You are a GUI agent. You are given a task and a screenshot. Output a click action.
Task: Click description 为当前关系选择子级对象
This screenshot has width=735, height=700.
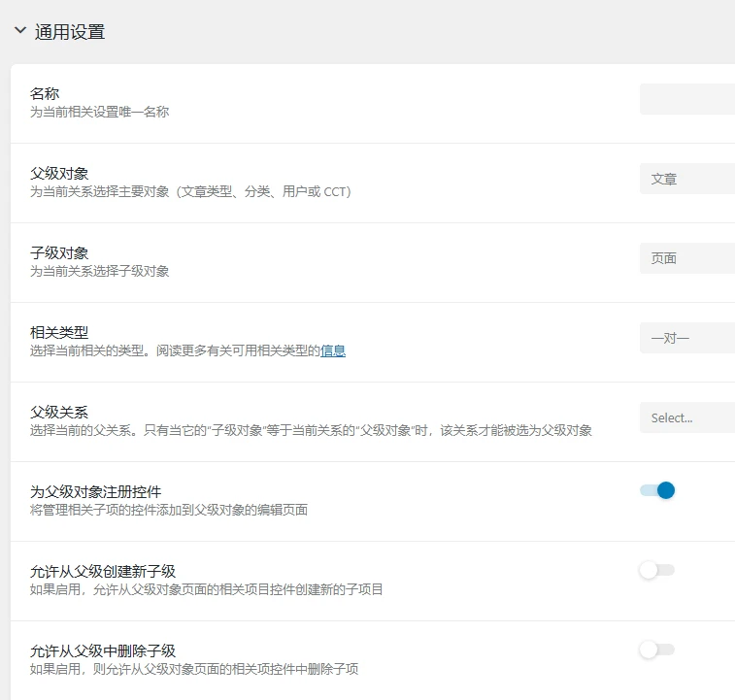coord(99,272)
